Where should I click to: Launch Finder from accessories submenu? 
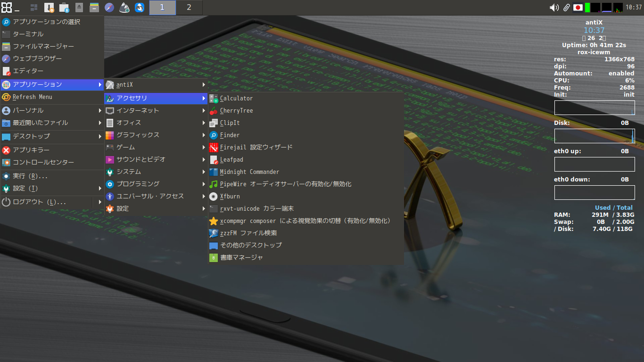[x=306, y=135]
